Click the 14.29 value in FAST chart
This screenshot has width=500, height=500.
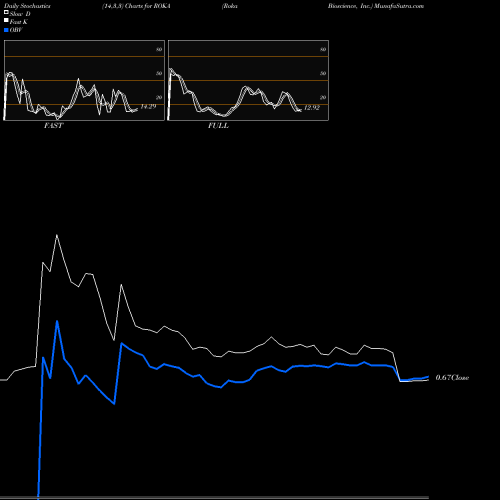tap(148, 107)
